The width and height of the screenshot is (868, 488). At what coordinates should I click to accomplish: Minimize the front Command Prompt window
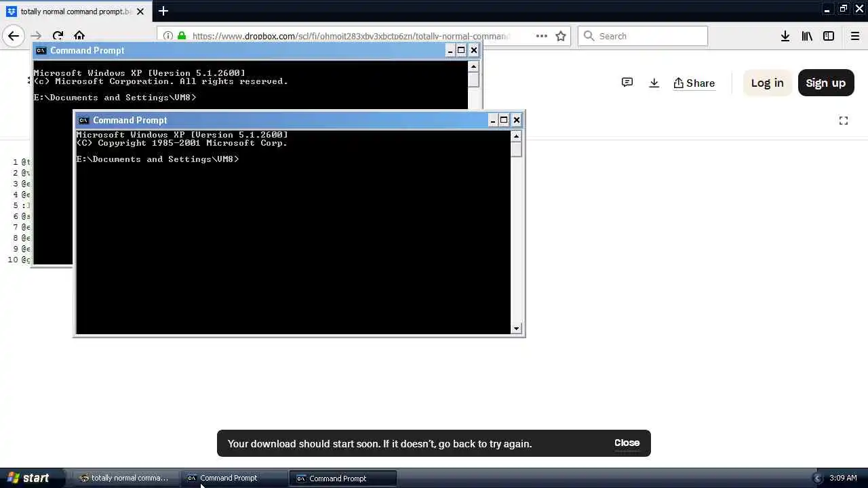coord(492,120)
